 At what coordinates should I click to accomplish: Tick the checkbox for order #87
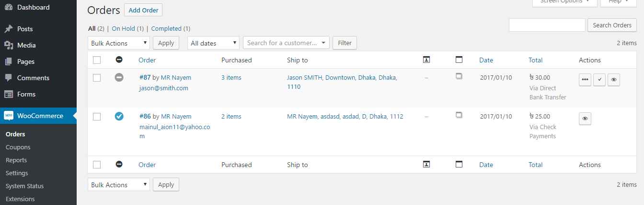coord(97,77)
